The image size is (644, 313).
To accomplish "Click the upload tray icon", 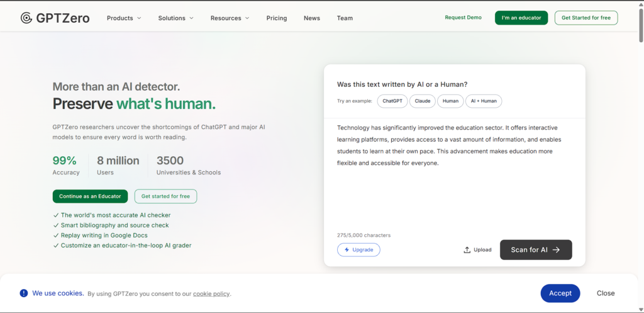I will [467, 249].
